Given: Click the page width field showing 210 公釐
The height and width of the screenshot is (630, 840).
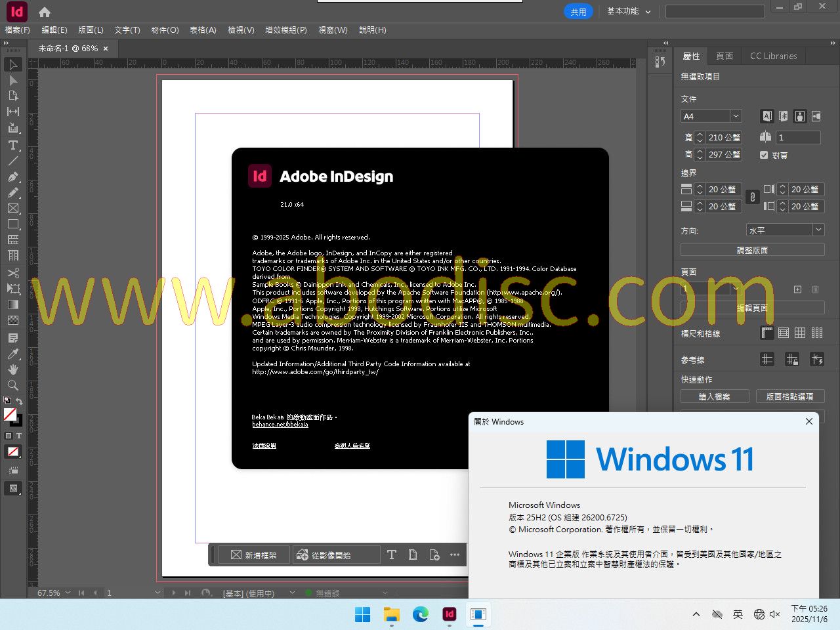Looking at the screenshot, I should (x=724, y=137).
